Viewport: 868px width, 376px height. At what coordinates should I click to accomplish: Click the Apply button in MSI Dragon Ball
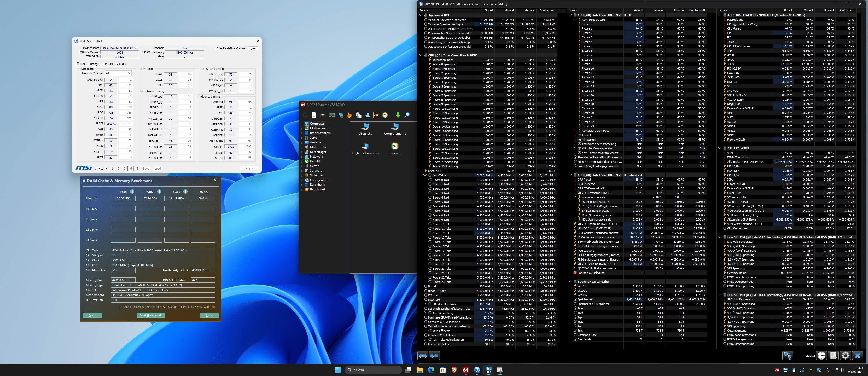[x=249, y=169]
